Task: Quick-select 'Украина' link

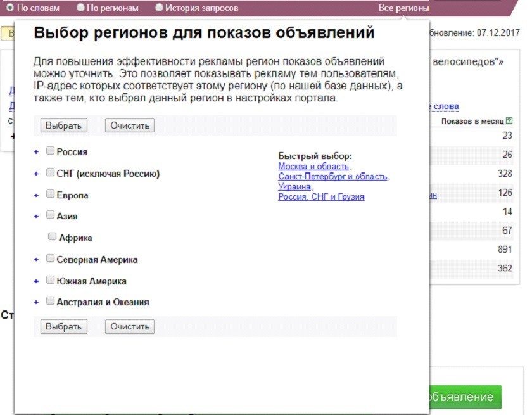Action: click(x=294, y=187)
